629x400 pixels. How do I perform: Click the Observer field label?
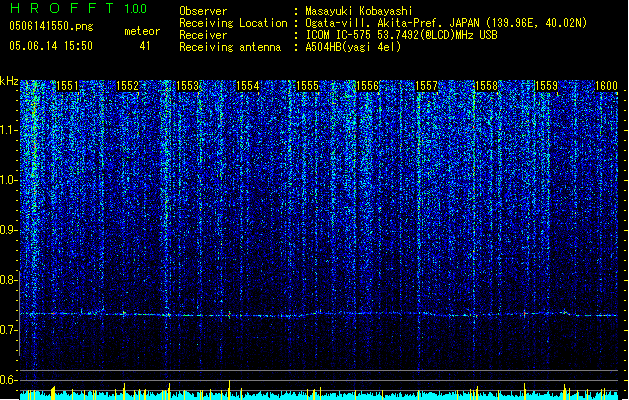203,11
